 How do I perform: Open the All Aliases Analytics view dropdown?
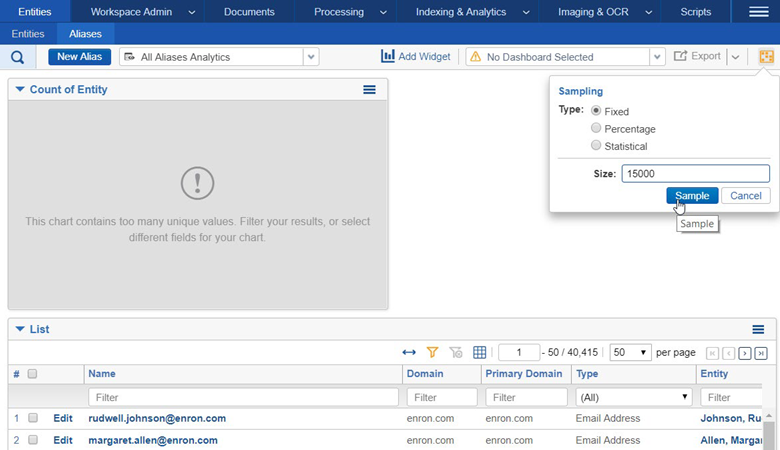(311, 57)
